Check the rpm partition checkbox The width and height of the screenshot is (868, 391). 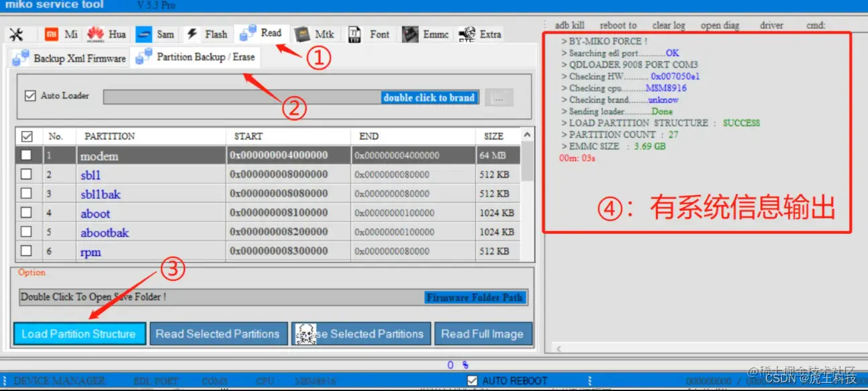26,251
